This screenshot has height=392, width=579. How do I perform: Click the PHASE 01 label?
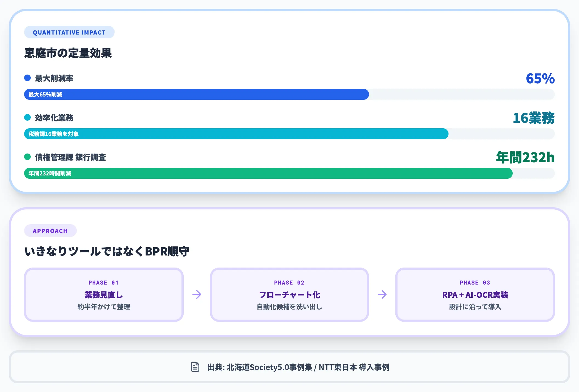(104, 283)
